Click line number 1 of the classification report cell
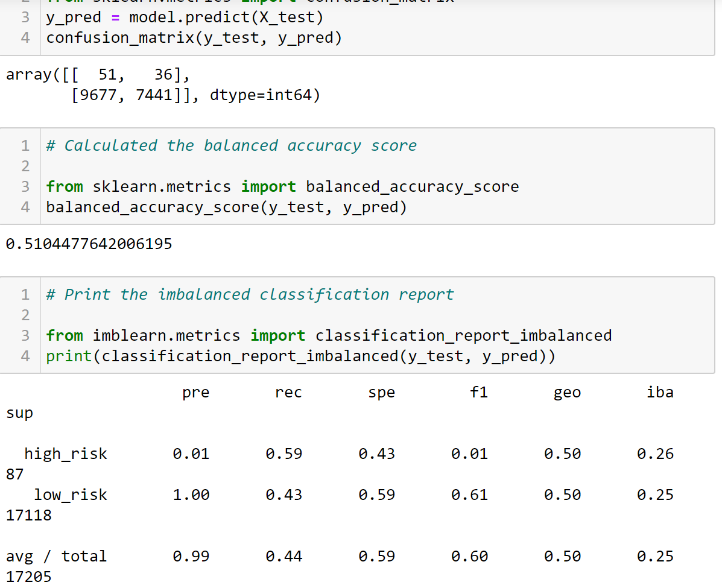The image size is (722, 588). 25,294
